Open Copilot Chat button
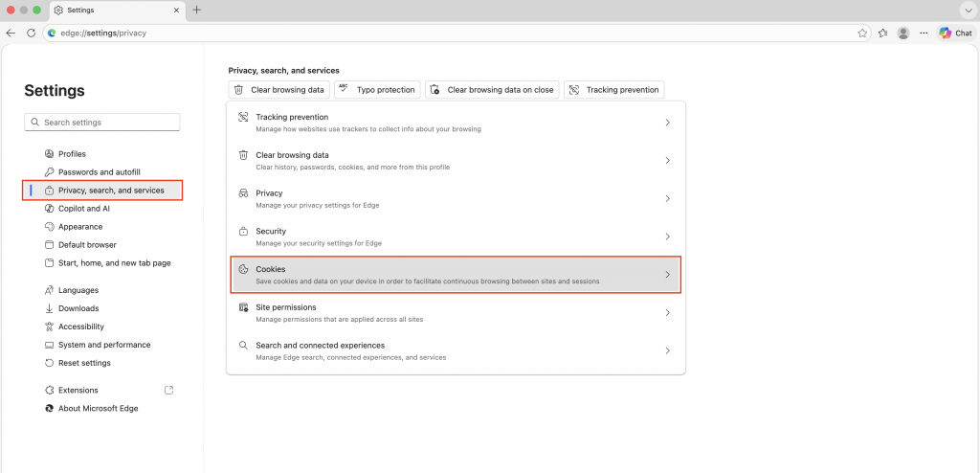Image resolution: width=980 pixels, height=473 pixels. (956, 34)
